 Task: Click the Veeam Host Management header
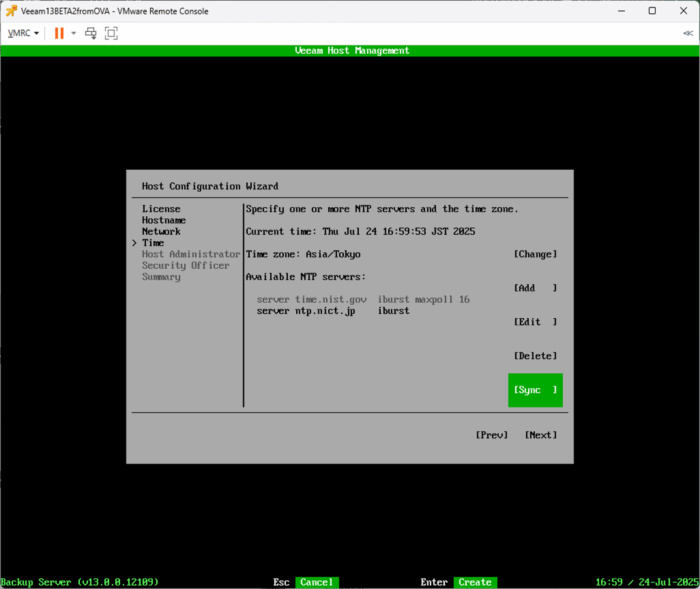[x=352, y=50]
